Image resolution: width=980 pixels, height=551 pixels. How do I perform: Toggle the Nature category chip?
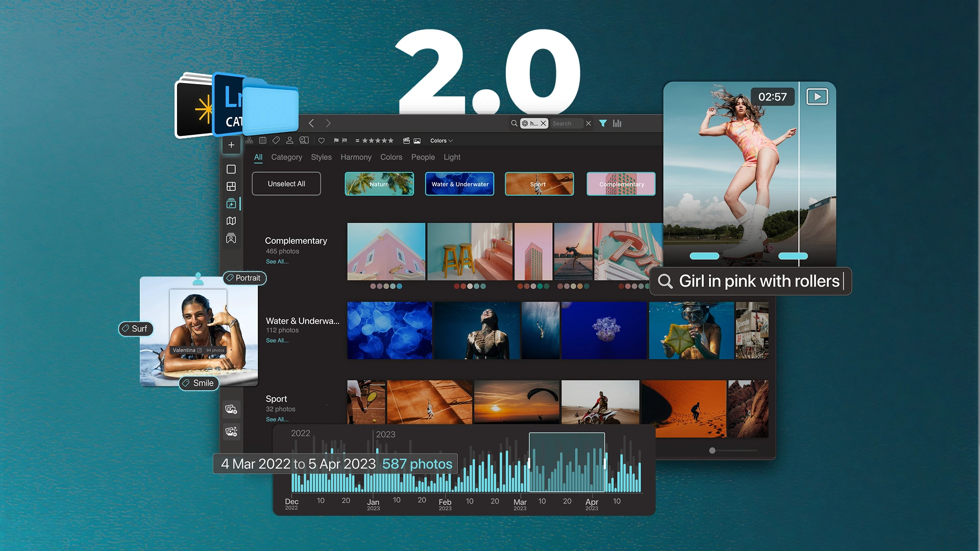click(x=379, y=184)
